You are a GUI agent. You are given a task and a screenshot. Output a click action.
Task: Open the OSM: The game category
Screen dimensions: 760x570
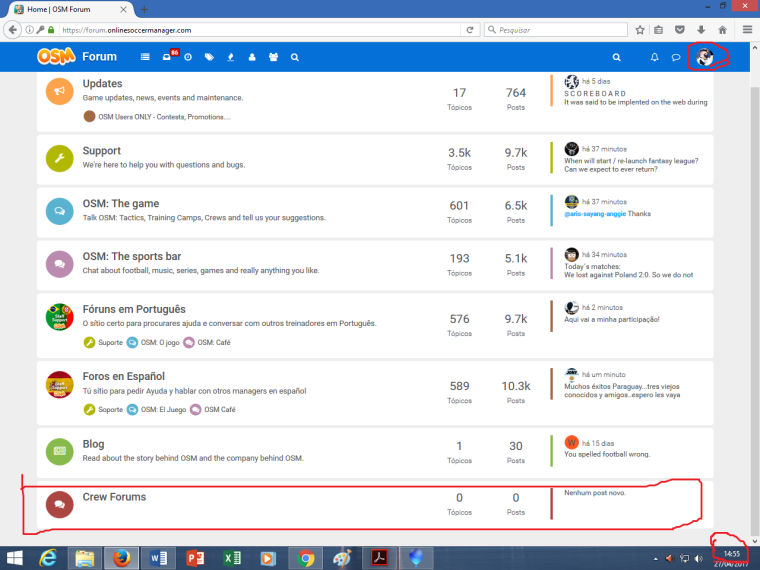121,204
